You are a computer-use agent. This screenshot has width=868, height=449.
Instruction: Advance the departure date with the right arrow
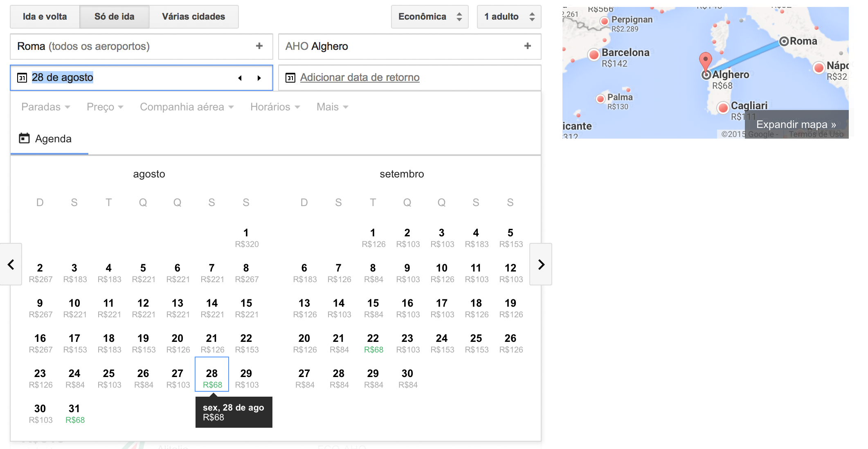tap(259, 78)
